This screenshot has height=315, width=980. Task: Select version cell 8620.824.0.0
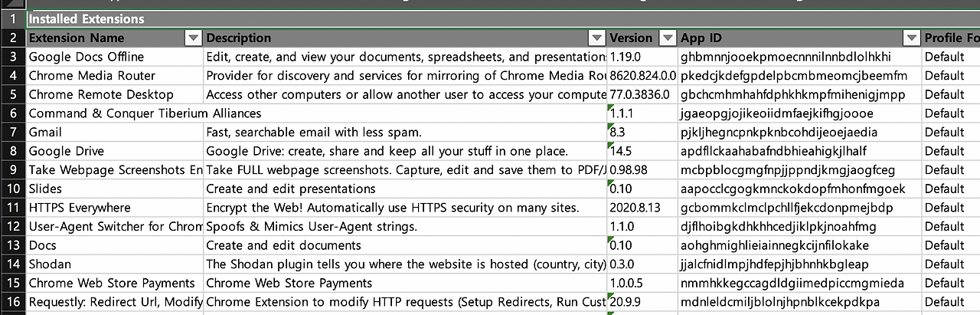(x=643, y=75)
